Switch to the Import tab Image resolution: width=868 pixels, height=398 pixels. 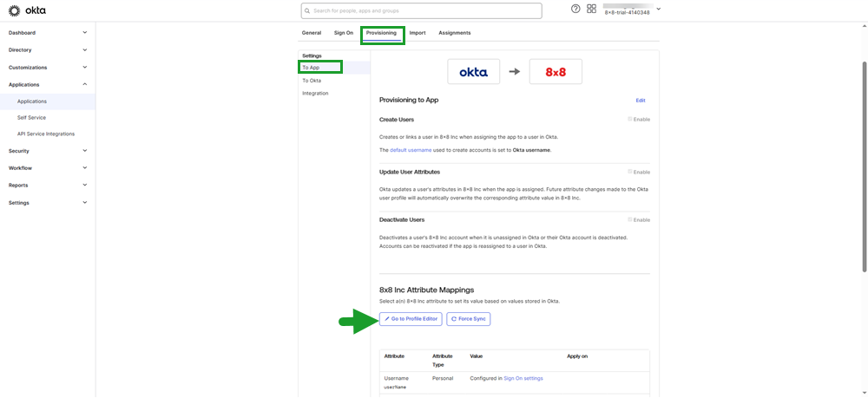418,33
